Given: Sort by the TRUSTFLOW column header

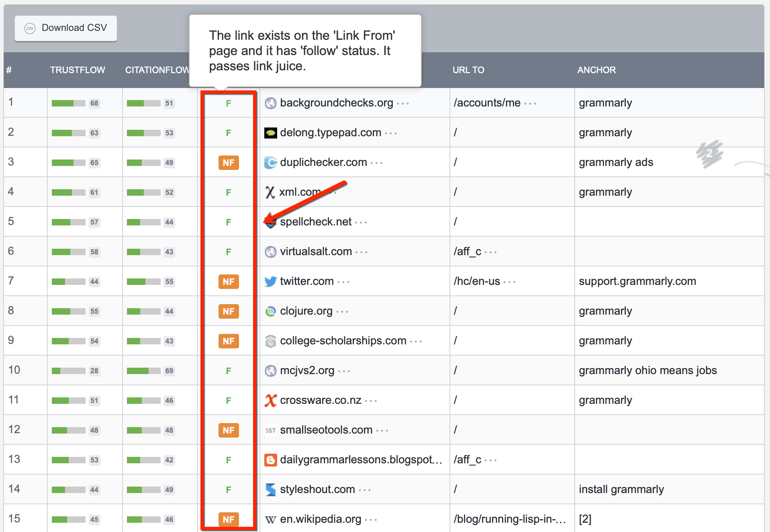Looking at the screenshot, I should pyautogui.click(x=78, y=70).
